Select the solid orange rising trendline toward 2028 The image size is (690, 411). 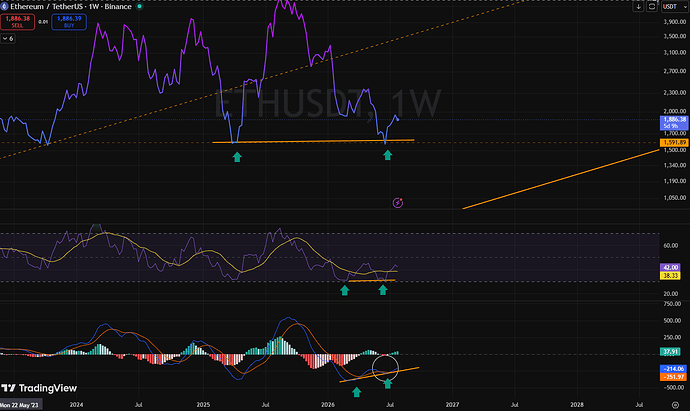[561, 180]
